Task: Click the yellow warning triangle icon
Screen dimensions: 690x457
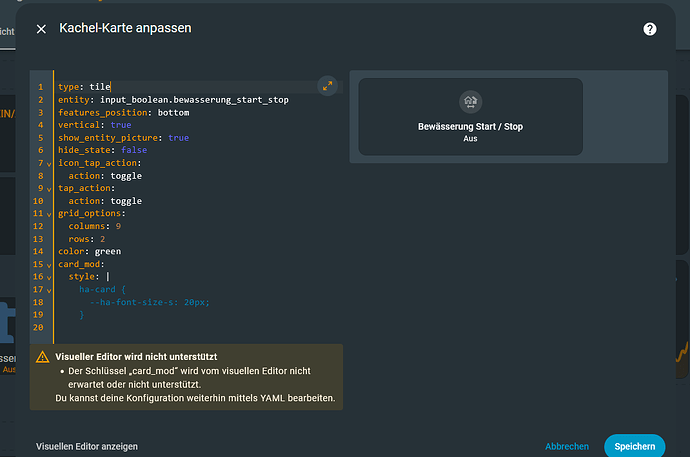Action: tap(42, 357)
